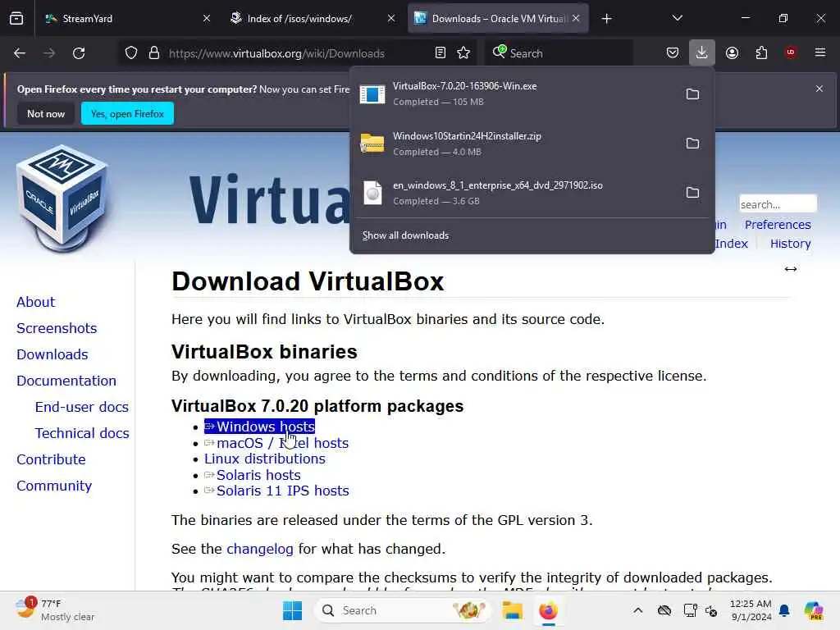Open Downloads sidebar link
840x630 pixels.
[x=52, y=354]
